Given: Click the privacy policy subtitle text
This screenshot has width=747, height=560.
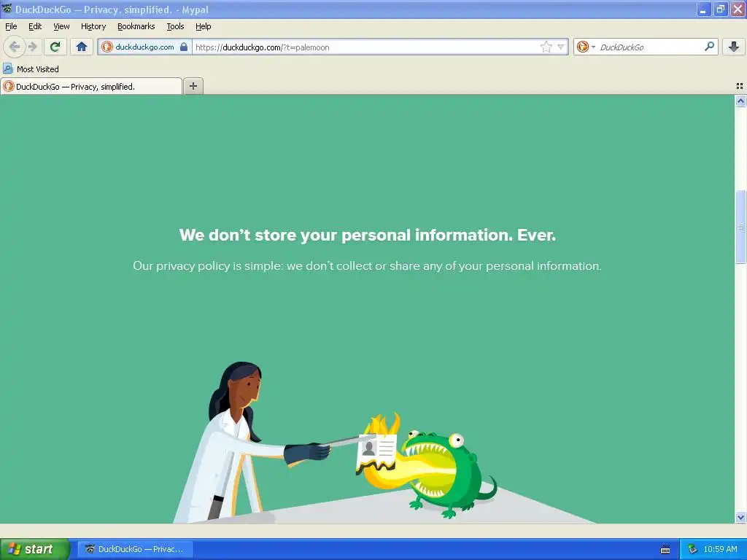Looking at the screenshot, I should coord(367,265).
